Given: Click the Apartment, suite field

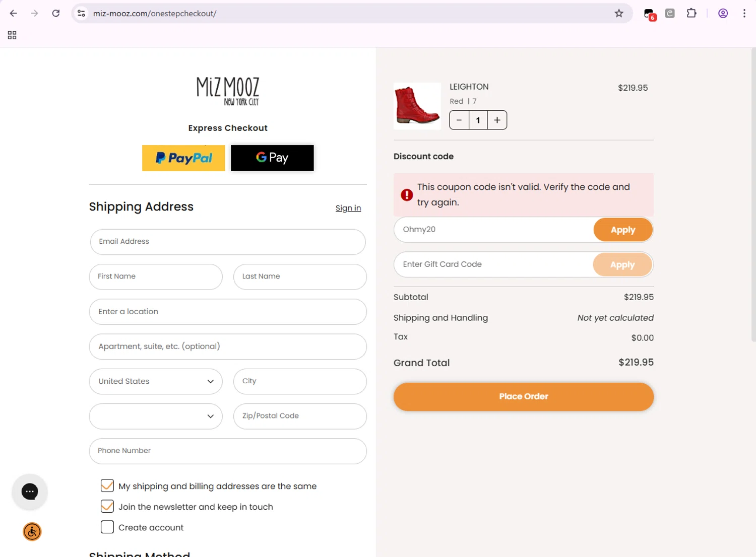Looking at the screenshot, I should (x=228, y=346).
